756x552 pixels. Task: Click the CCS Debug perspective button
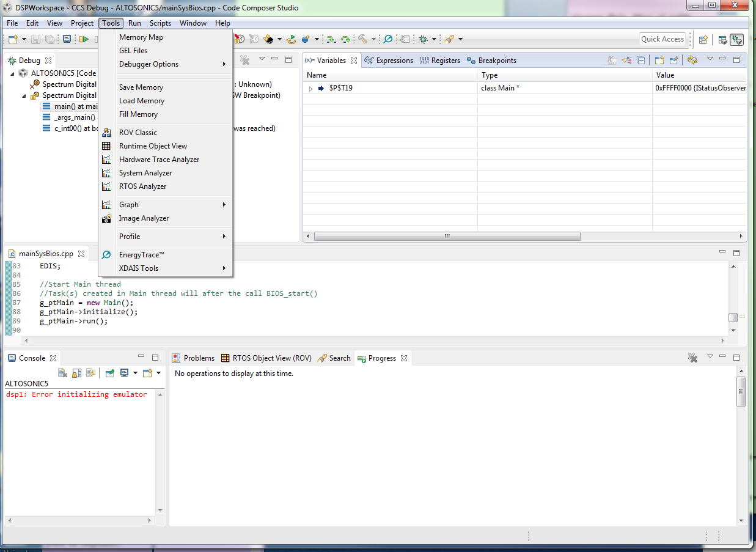coord(736,40)
